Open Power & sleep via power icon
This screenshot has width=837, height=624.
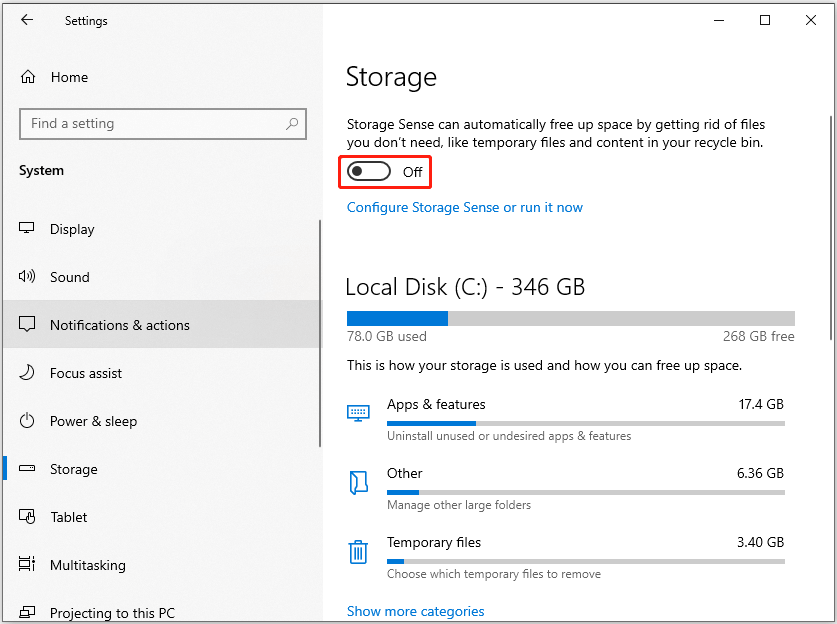(29, 421)
